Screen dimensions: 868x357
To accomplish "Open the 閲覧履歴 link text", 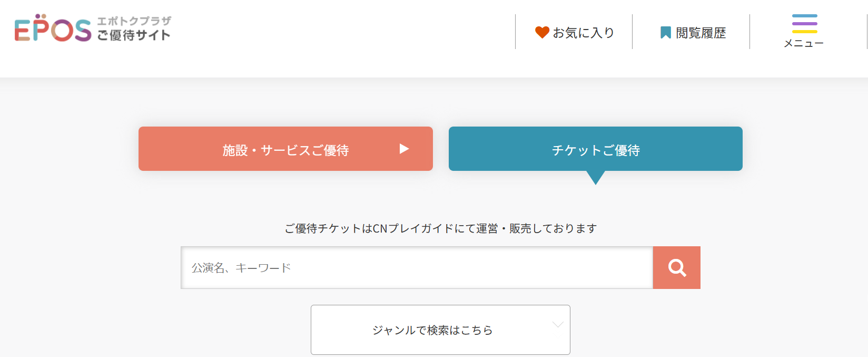I will coord(701,33).
